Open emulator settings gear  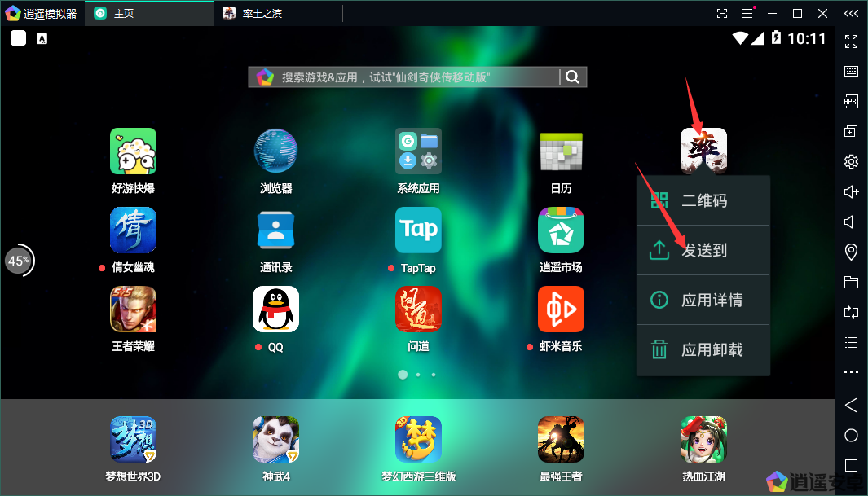(x=852, y=161)
